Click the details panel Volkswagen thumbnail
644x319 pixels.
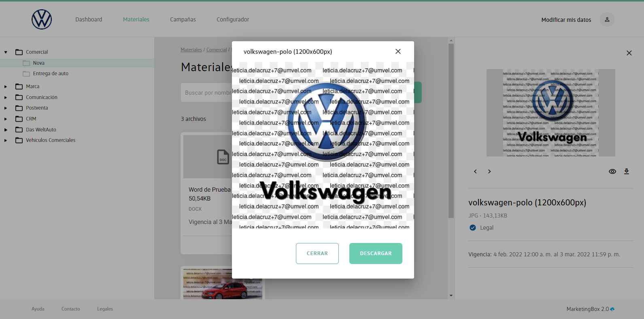point(550,113)
